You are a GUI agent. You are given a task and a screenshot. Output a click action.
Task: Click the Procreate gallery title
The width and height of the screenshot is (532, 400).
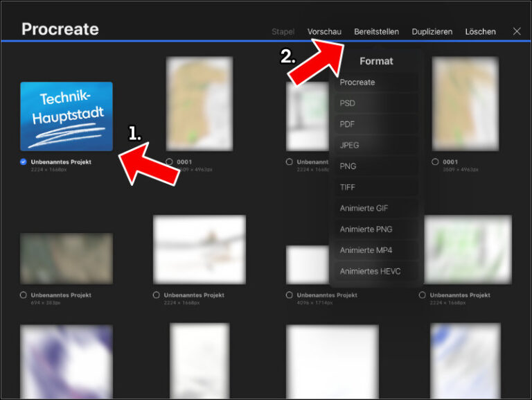click(x=60, y=29)
